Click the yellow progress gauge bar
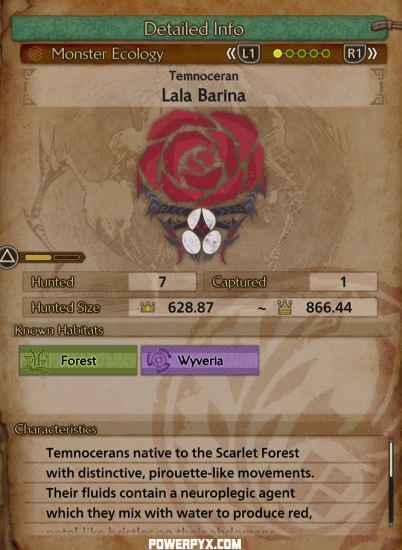Screen dimensions: 402x550 [x=53, y=258]
